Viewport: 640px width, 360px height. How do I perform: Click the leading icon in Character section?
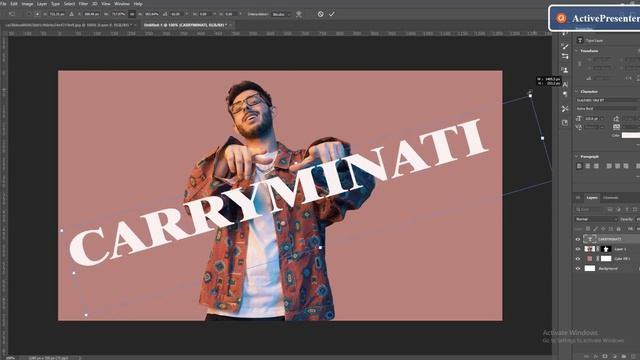click(x=616, y=118)
